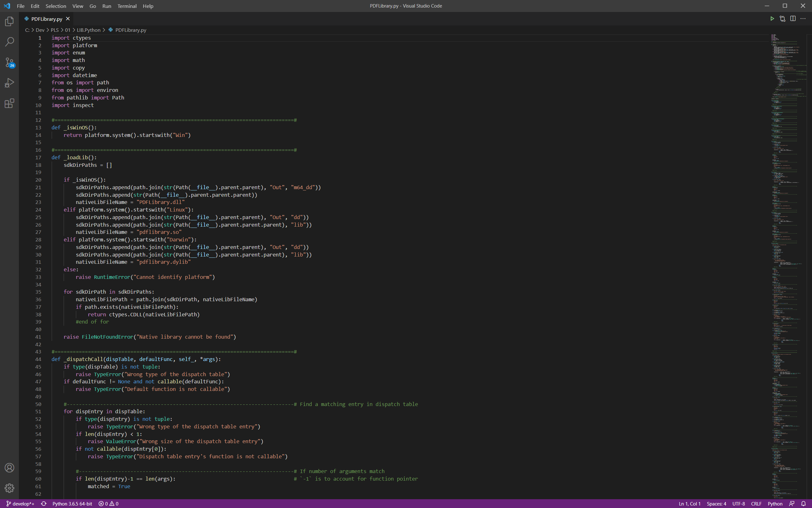Click "#end of for" comment
The height and width of the screenshot is (508, 812).
click(x=93, y=322)
